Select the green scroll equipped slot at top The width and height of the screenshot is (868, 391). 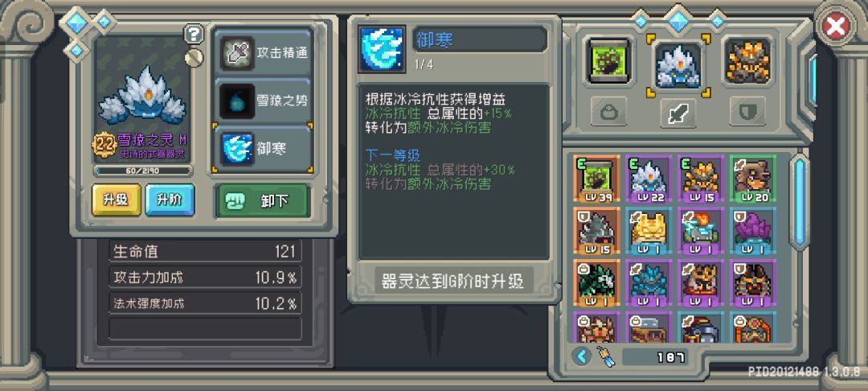click(609, 61)
